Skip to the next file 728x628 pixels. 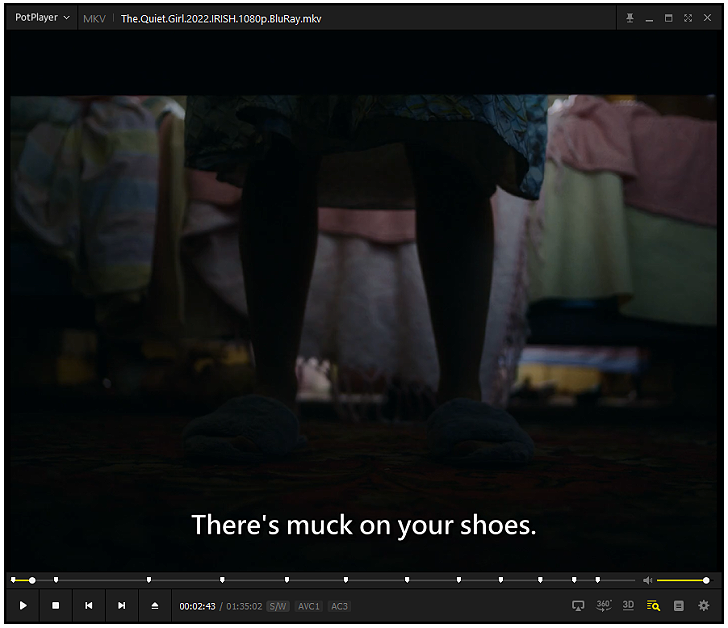pyautogui.click(x=122, y=605)
